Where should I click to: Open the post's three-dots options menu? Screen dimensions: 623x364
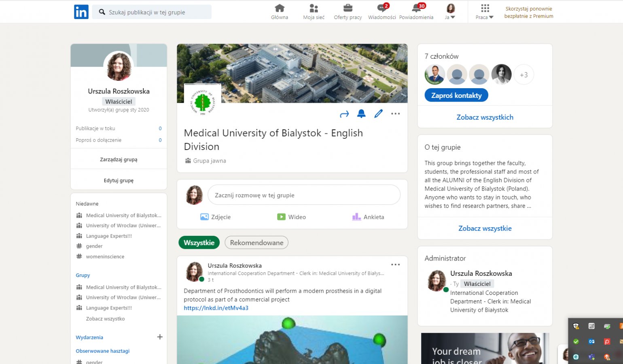395,265
